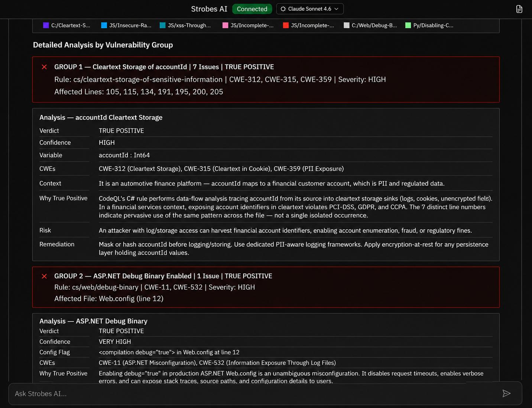Click the pink JS/Incomplete-... legend swatch
Screen dimensions: 532x408
225,25
